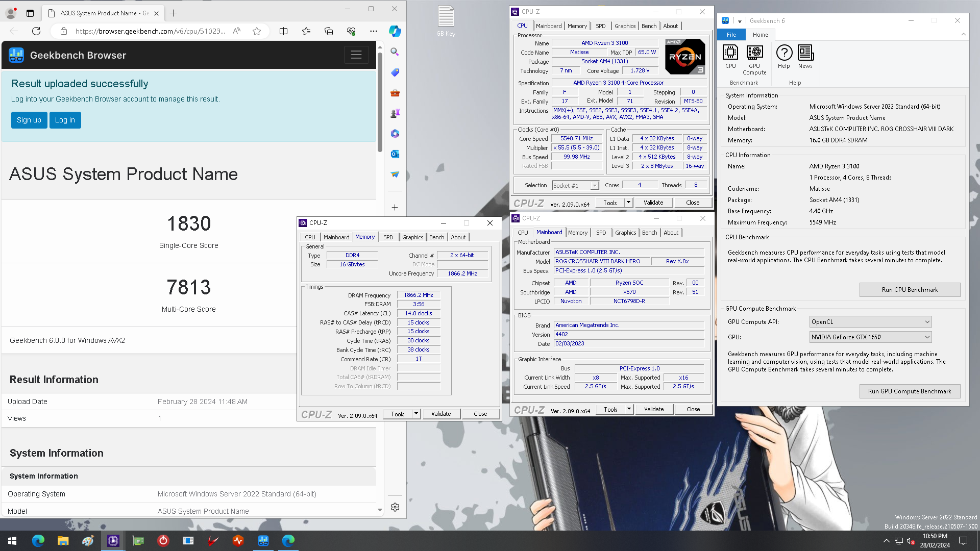Open the Read aloud icon in address bar
This screenshot has height=551, width=980.
[x=236, y=31]
